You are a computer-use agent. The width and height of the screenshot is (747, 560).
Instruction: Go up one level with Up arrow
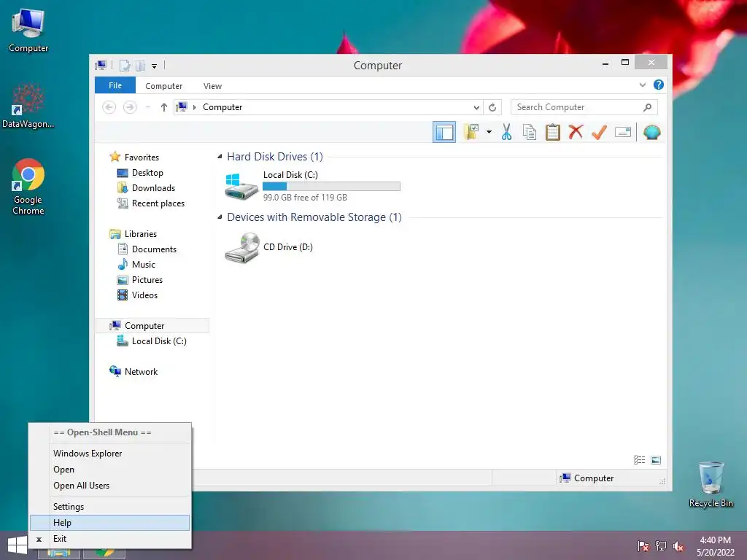(164, 107)
